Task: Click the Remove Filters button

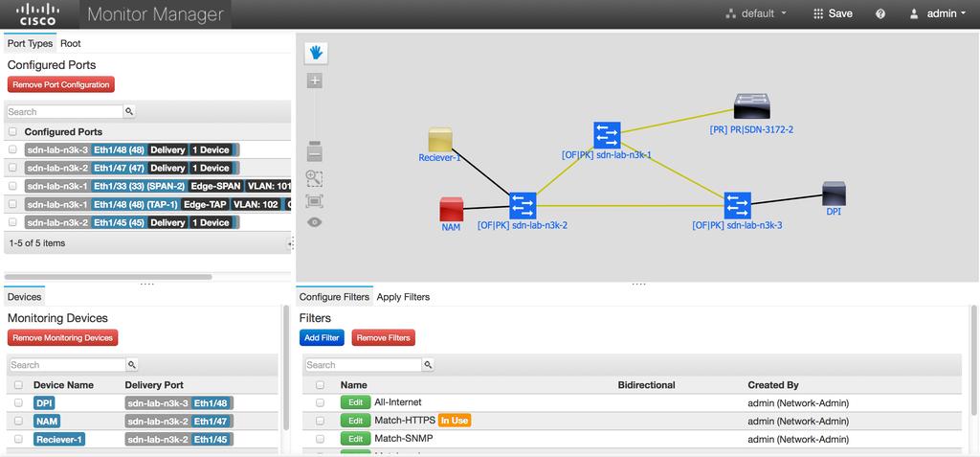Action: point(383,337)
